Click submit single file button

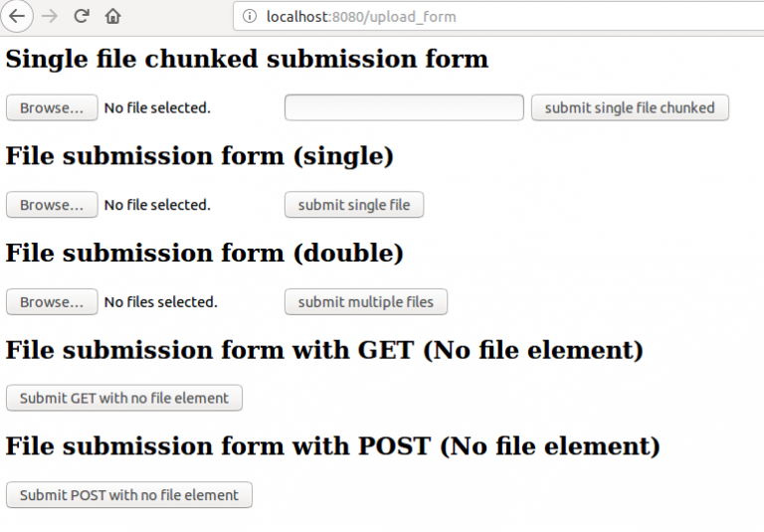(x=354, y=205)
